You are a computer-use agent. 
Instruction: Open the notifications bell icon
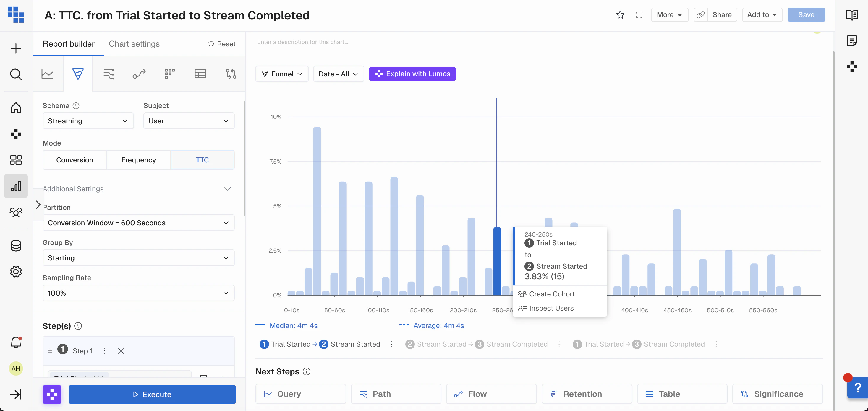coord(16,343)
